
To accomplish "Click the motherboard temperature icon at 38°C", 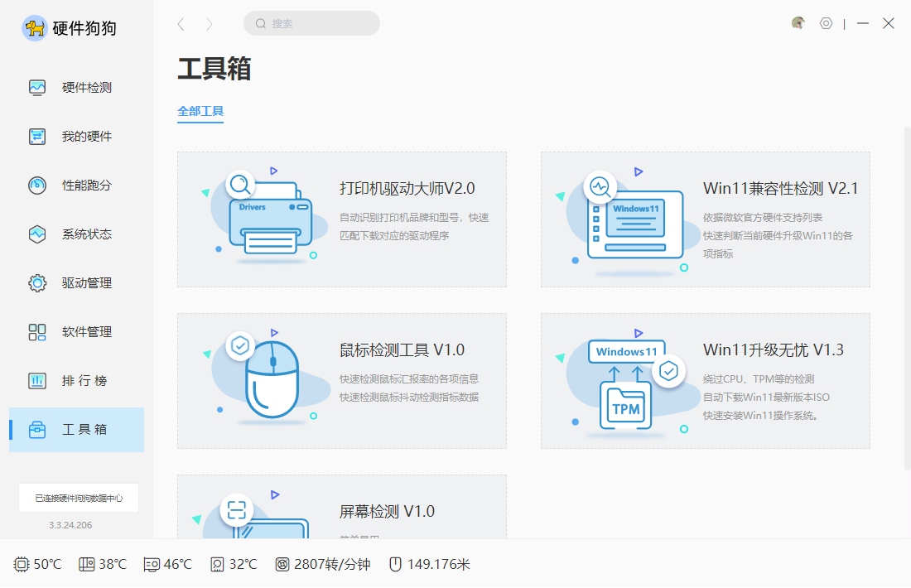I will click(x=87, y=564).
